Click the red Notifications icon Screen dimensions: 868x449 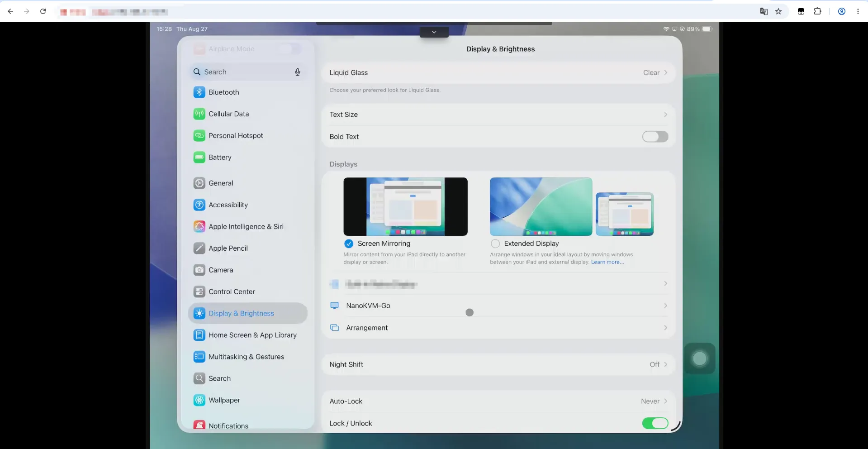[199, 425]
